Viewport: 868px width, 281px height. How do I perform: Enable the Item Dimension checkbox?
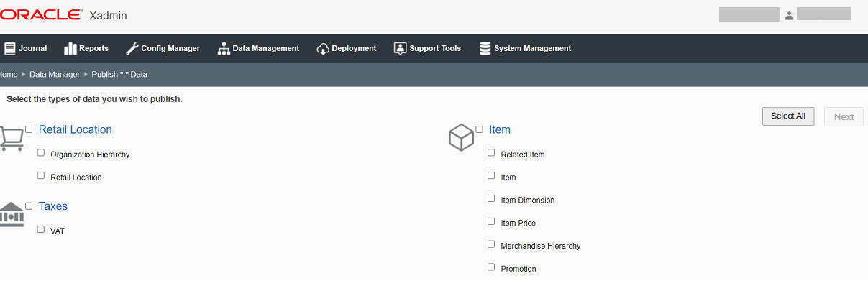pyautogui.click(x=491, y=198)
